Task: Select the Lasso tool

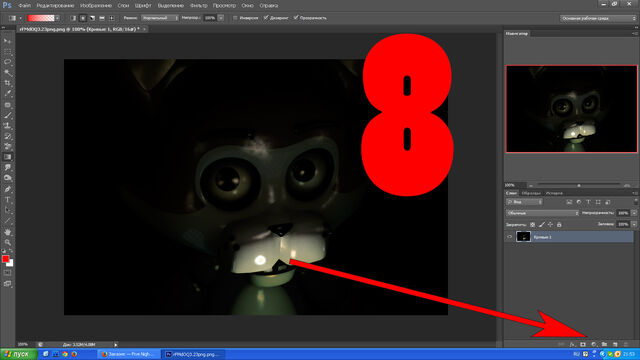Action: [x=7, y=62]
